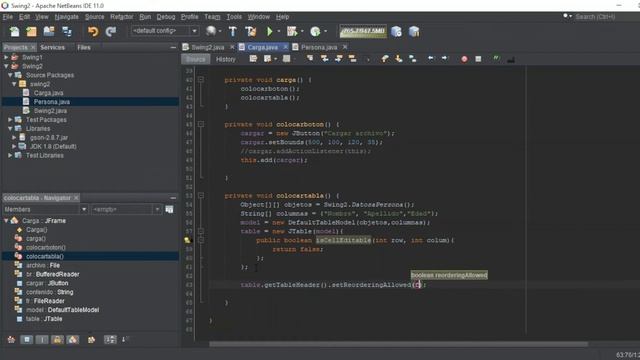
Task: Collapse the Swing2 project node
Action: click(x=6, y=66)
